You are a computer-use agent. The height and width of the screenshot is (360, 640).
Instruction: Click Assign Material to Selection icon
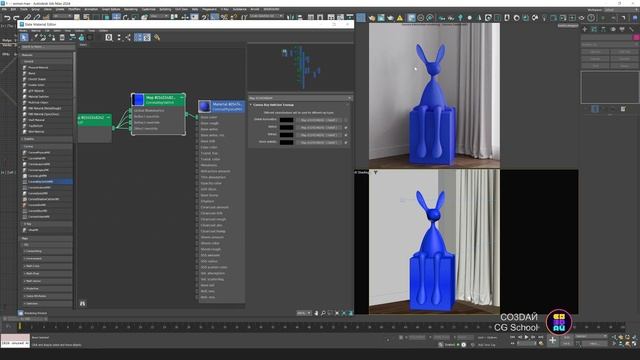coord(52,38)
